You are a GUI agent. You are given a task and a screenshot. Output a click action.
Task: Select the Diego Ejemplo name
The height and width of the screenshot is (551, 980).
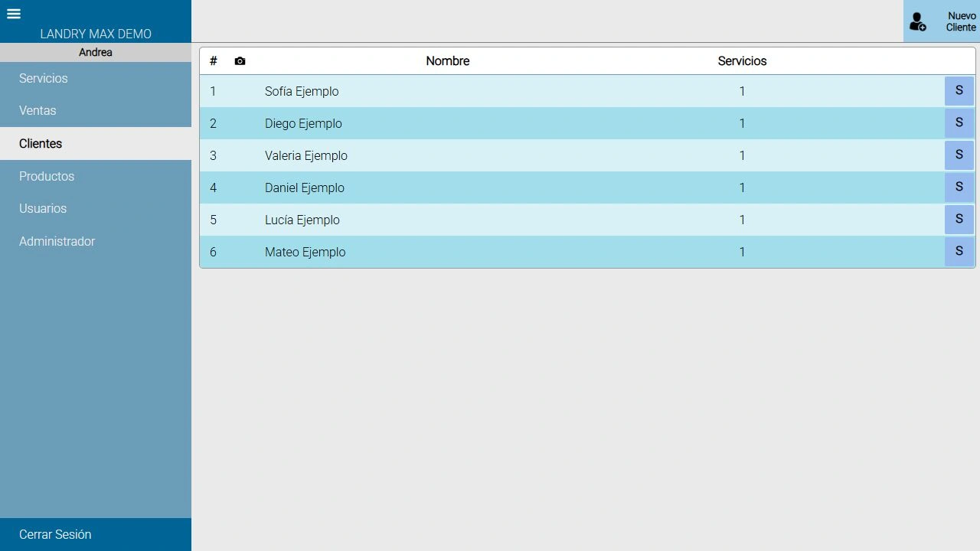(x=303, y=123)
